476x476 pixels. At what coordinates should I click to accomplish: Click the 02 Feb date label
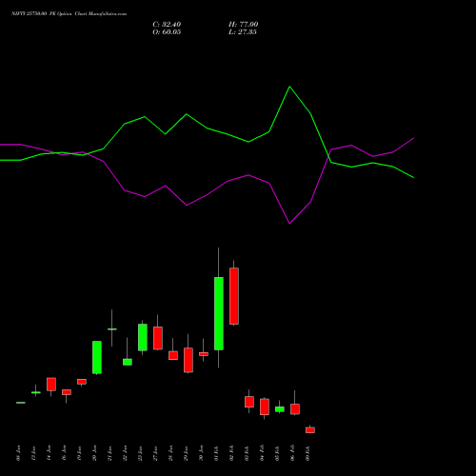[x=231, y=453]
